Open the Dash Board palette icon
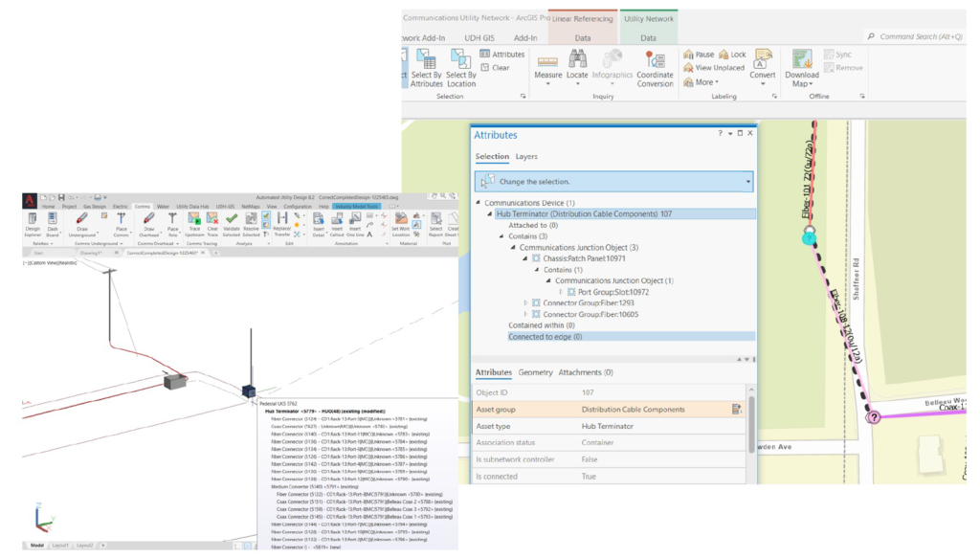This screenshot has width=980, height=558. pyautogui.click(x=53, y=224)
